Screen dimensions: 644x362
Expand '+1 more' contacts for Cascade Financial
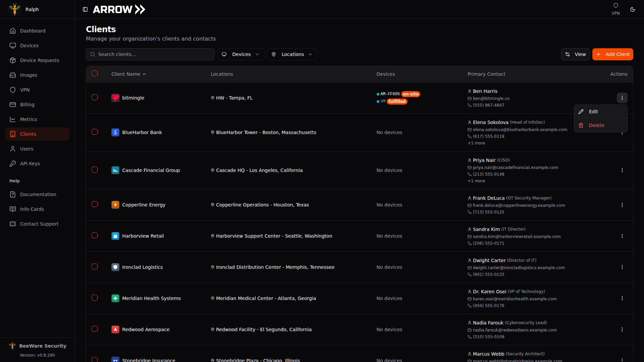coord(476,181)
